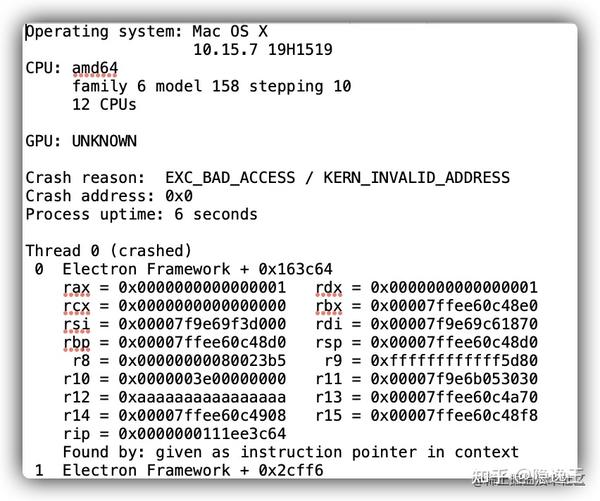
Task: Click the 'Thread 0 (crashed)' heading
Action: pyautogui.click(x=109, y=251)
